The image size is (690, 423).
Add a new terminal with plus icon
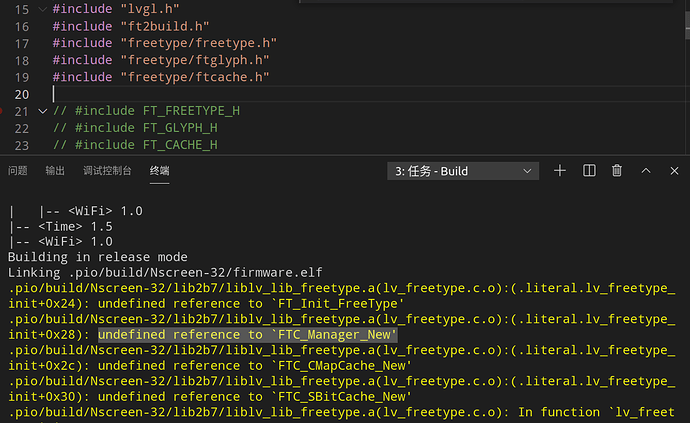(x=559, y=171)
